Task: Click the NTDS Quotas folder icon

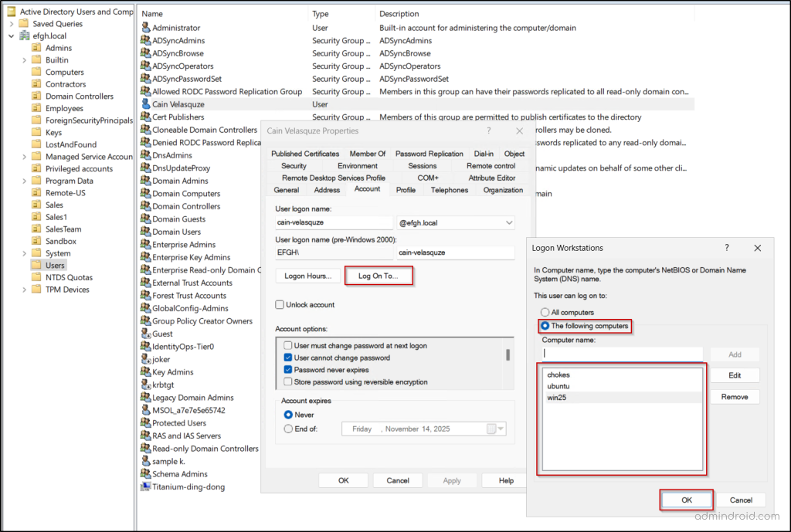Action: coord(36,277)
